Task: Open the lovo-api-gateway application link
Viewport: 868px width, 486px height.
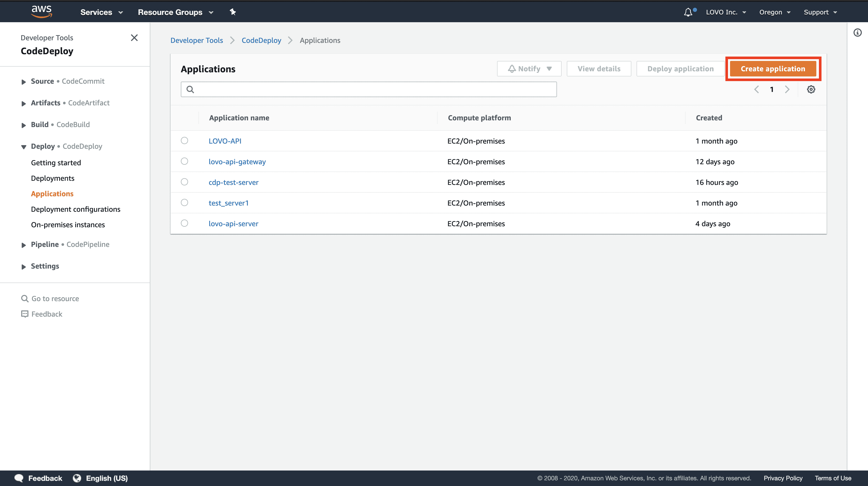Action: (237, 162)
